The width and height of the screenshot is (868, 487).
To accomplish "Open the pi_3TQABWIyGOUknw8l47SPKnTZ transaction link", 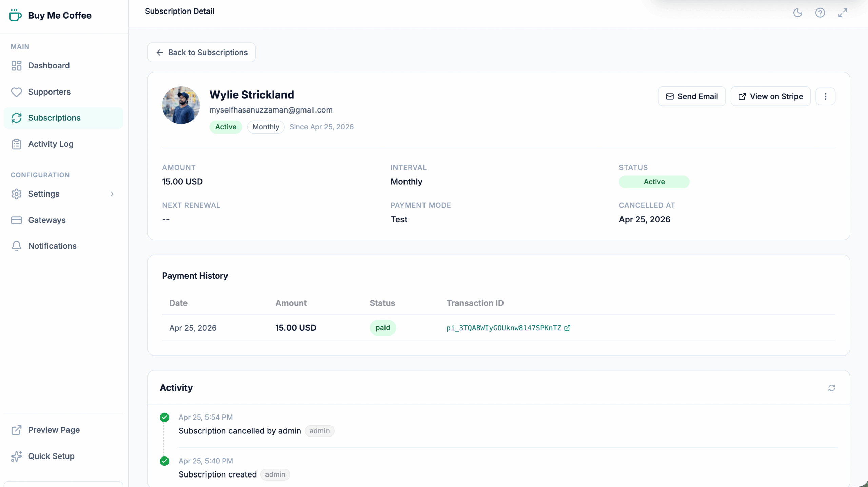I will 504,328.
